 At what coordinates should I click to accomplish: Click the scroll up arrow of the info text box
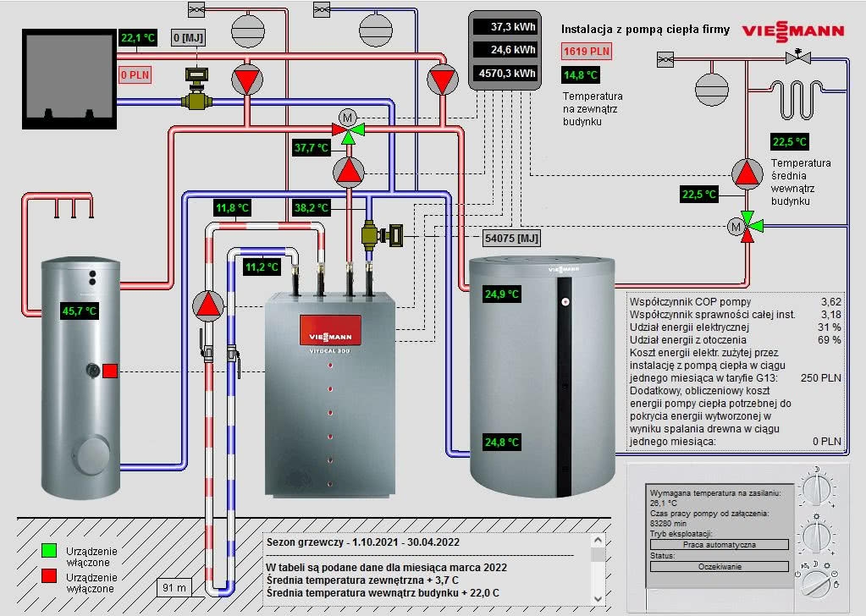coord(598,541)
